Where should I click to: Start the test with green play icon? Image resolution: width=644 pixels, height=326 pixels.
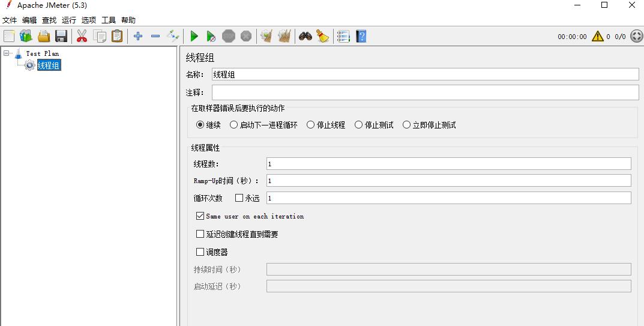(x=194, y=36)
